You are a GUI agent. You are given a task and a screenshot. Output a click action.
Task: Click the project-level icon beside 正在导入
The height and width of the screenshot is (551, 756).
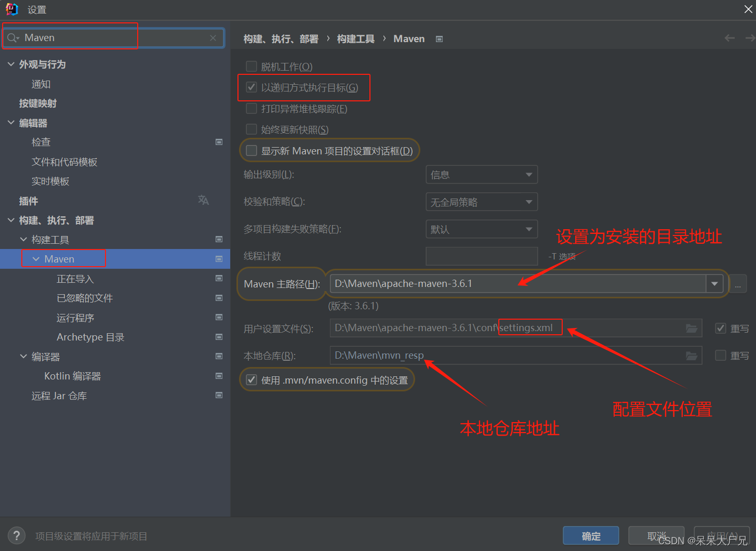[219, 279]
